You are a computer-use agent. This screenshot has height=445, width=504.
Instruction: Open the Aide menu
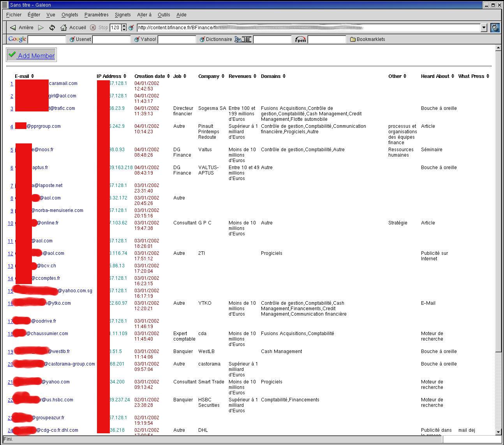coord(181,15)
